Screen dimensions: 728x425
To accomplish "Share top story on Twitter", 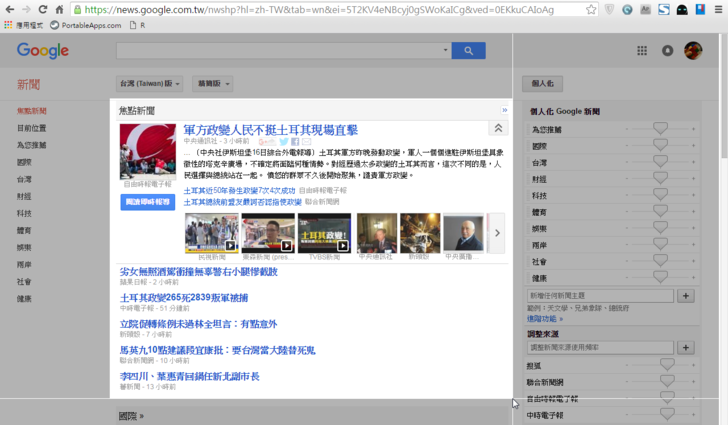I will (283, 142).
